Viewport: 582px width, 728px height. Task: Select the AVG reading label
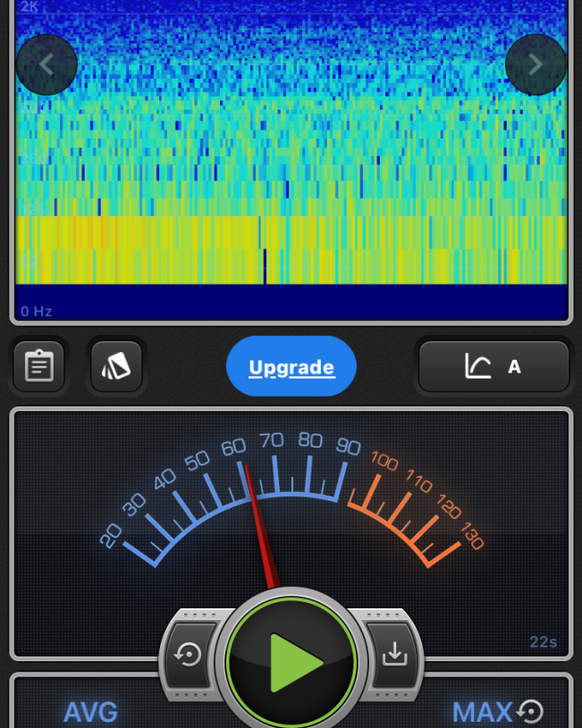point(90,712)
